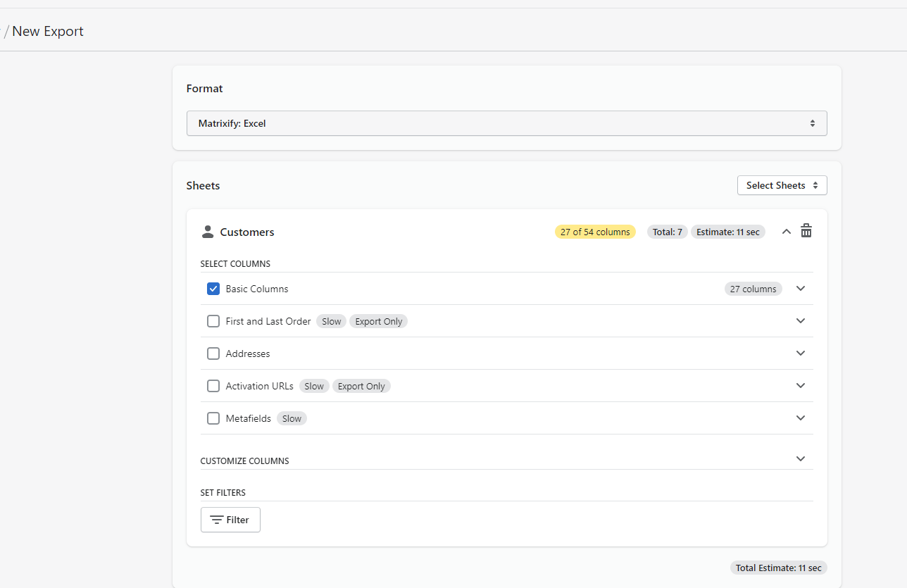Expand the CUSTOMIZE COLUMNS section
Viewport: 907px width, 588px height.
click(x=801, y=458)
